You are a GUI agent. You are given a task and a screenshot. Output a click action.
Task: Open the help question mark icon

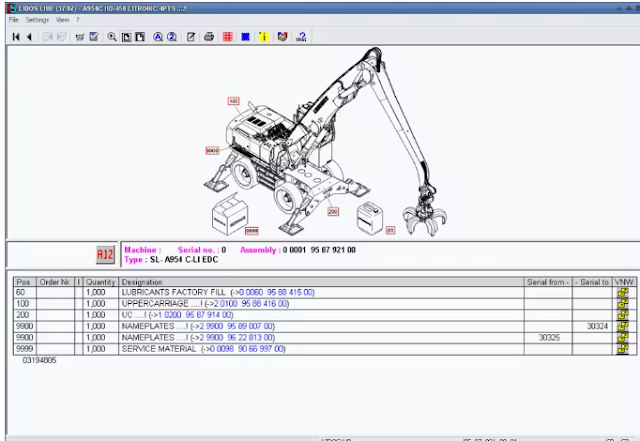click(301, 37)
